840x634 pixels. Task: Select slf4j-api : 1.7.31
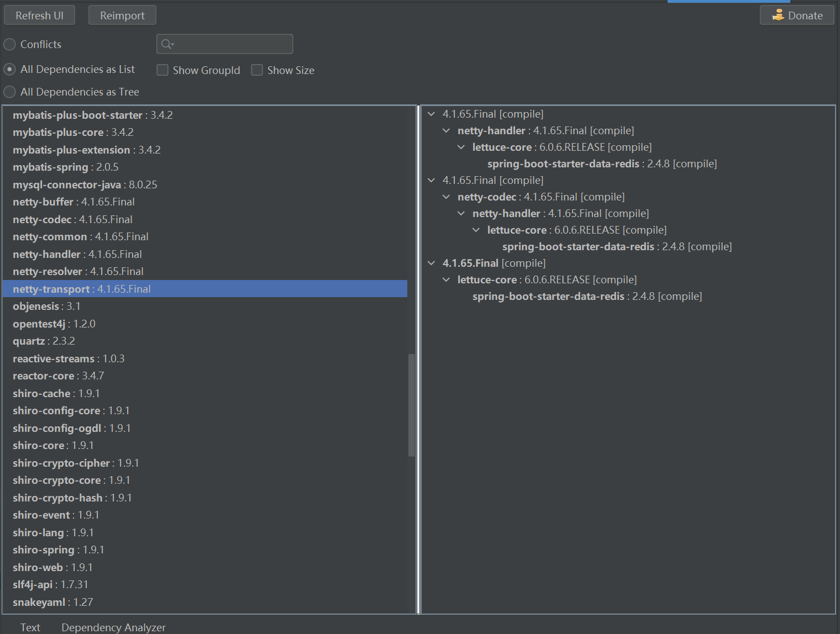click(205, 585)
